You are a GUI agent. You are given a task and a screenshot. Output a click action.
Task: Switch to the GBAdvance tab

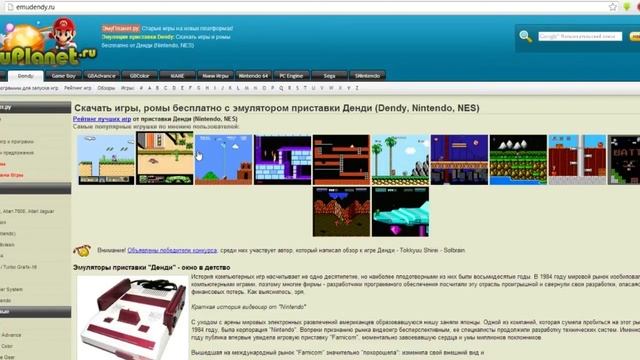101,76
